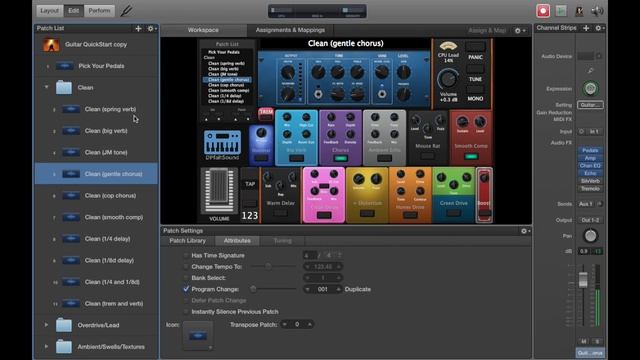Add a channel strip with plus icon
The width and height of the screenshot is (640, 360).
586,28
